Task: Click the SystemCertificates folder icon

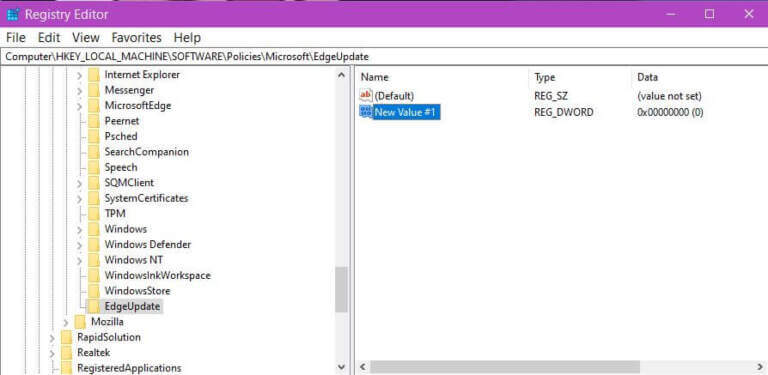Action: click(x=94, y=198)
